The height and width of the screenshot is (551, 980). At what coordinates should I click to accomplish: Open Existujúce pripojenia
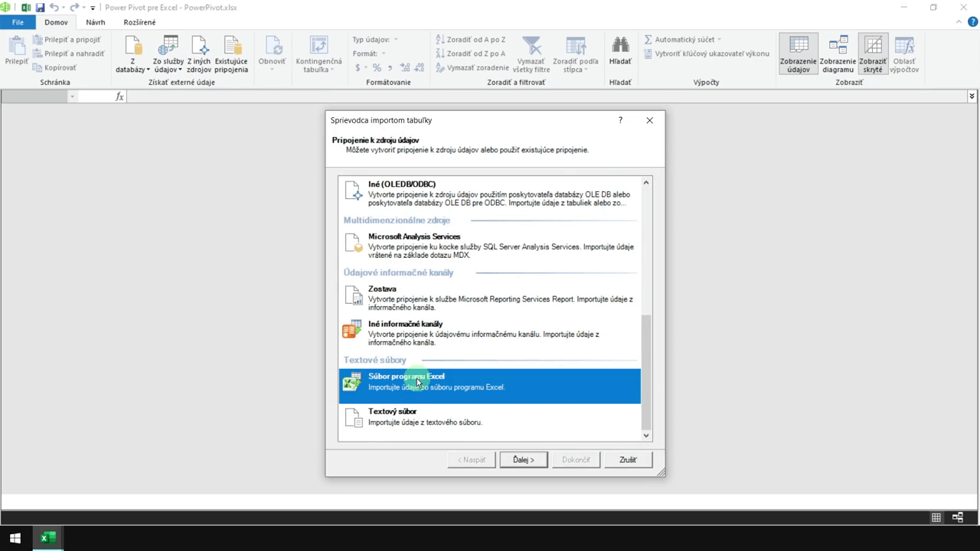click(231, 54)
